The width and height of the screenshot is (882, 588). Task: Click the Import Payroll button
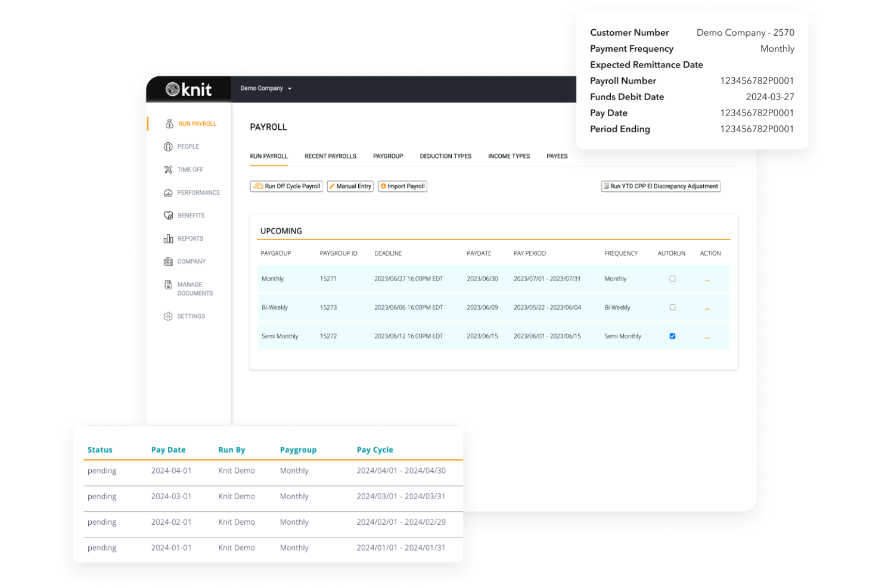(402, 186)
